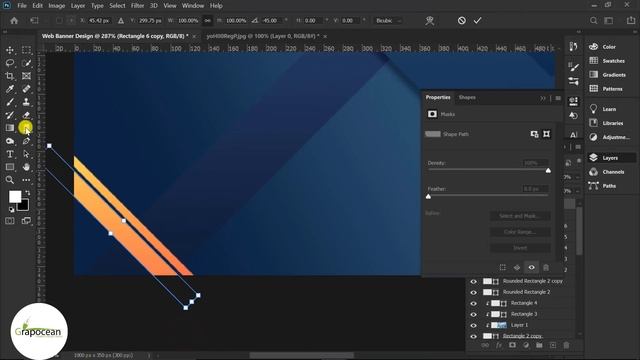Select the Move tool
Viewport: 640px width, 360px height.
10,50
